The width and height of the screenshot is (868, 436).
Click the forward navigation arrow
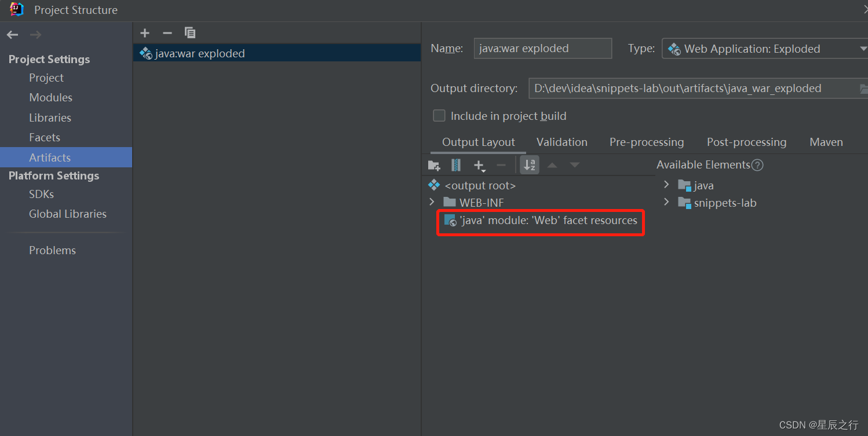tap(36, 35)
